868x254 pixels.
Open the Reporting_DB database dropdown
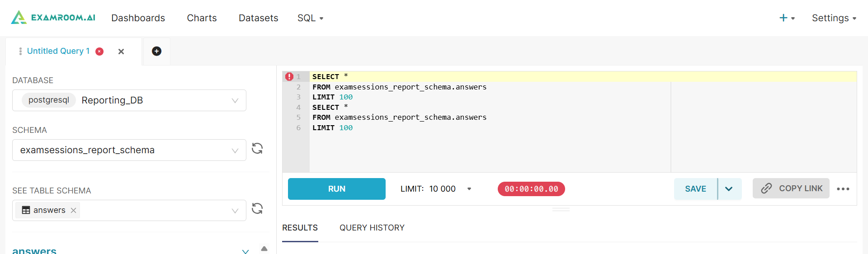pyautogui.click(x=129, y=100)
